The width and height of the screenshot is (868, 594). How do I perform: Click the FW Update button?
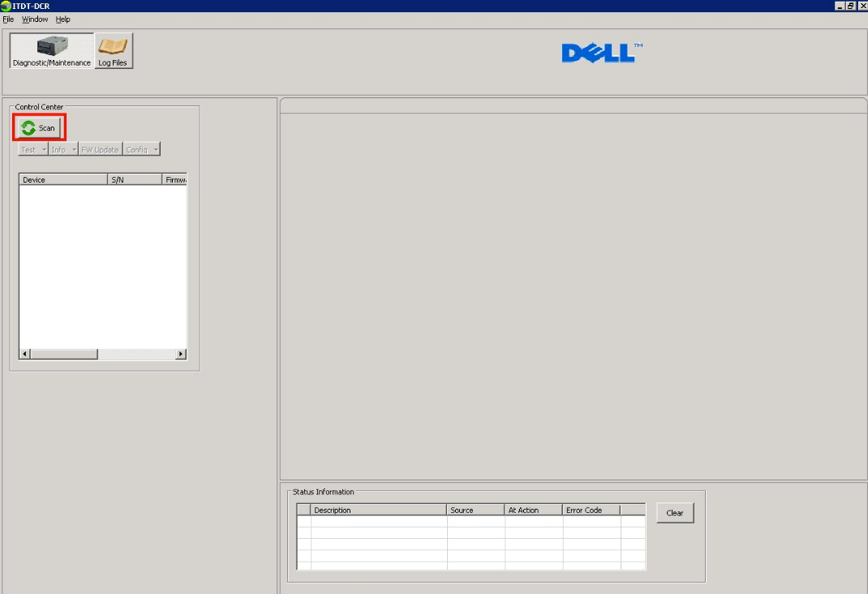pyautogui.click(x=99, y=149)
